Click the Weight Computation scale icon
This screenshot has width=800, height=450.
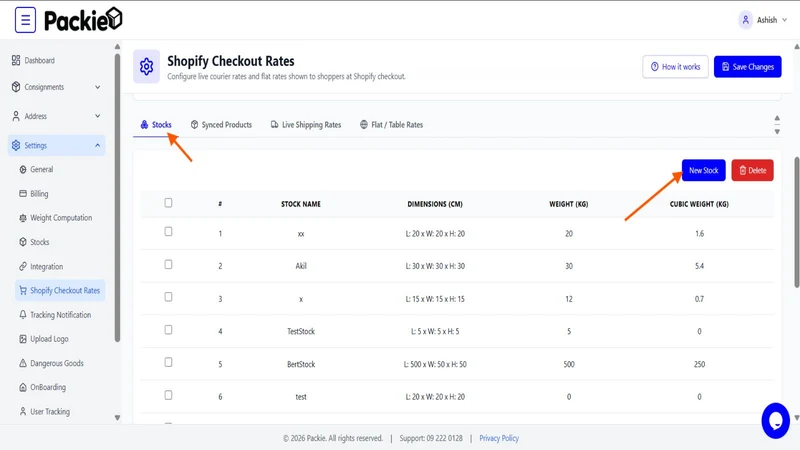point(23,218)
